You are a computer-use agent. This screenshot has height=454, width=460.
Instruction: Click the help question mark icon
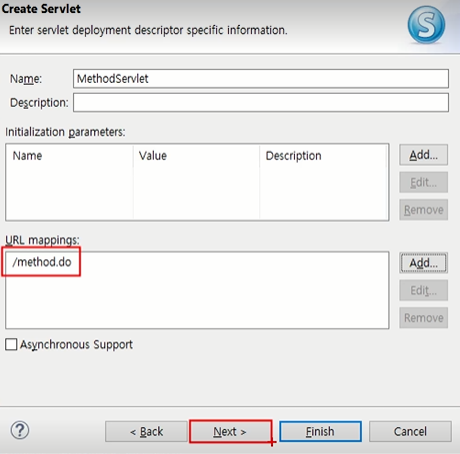20,430
